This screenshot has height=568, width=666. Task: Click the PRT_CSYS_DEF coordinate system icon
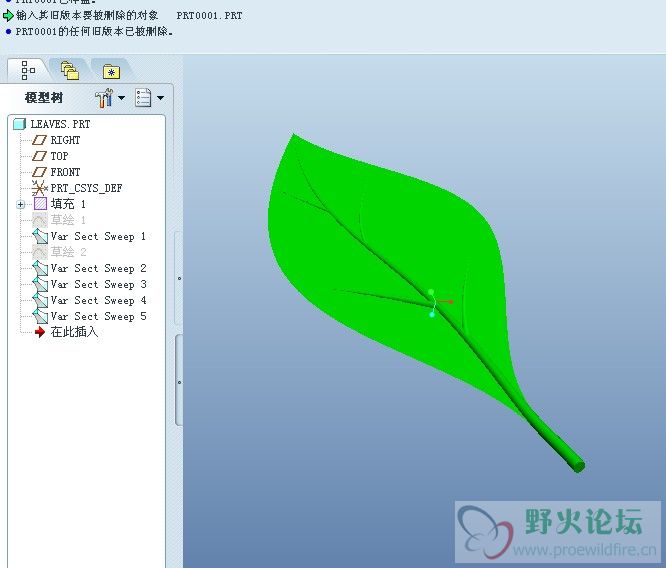[x=40, y=188]
